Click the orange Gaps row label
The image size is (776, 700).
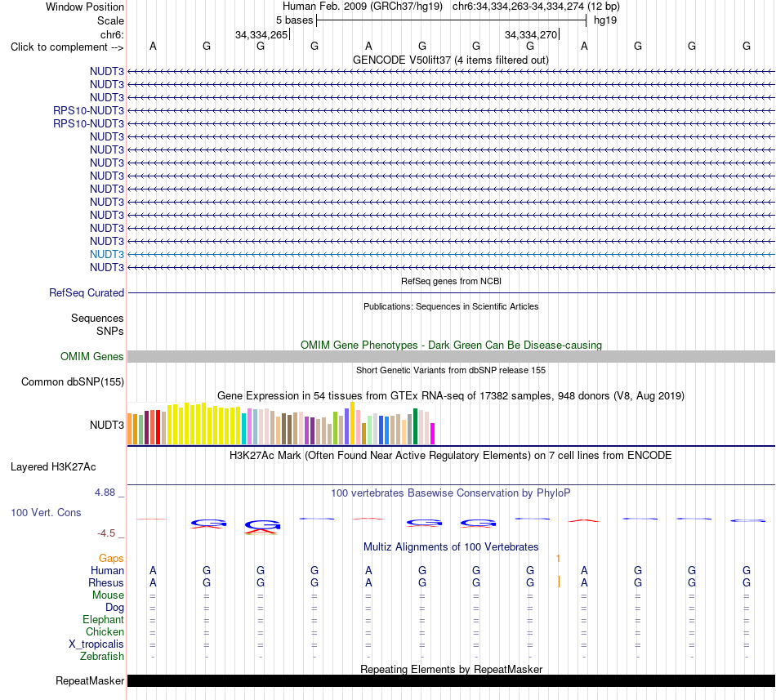pyautogui.click(x=111, y=559)
